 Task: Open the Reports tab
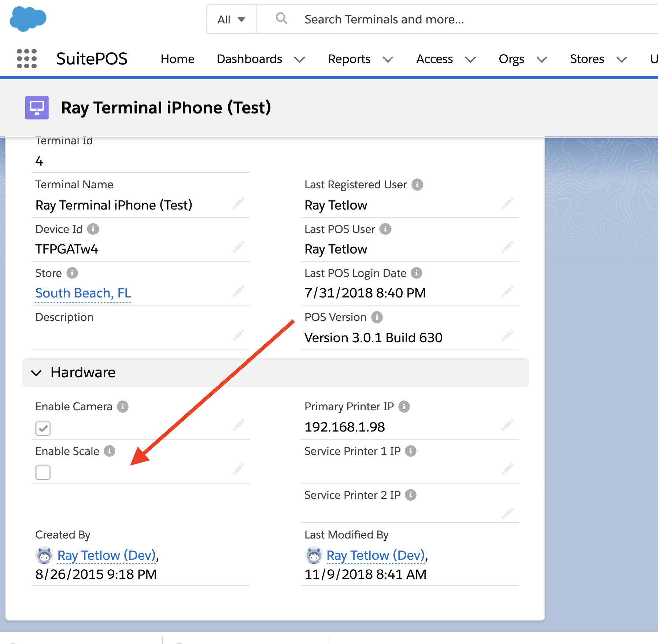pyautogui.click(x=349, y=59)
